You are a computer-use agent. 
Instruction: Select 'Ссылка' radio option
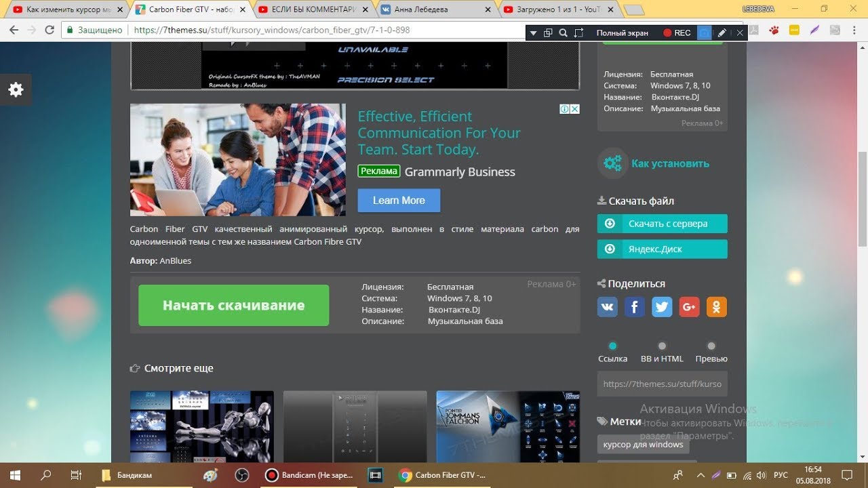coord(613,346)
